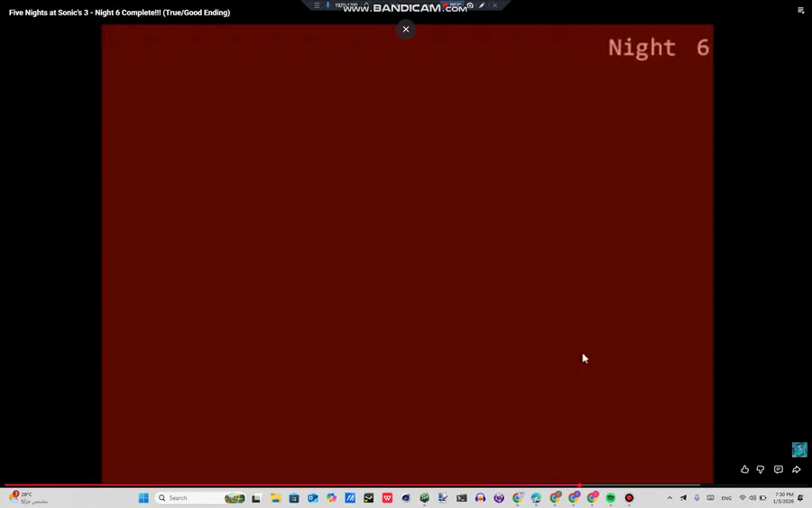Open the volume speaker tray icon
The height and width of the screenshot is (508, 812).
tap(752, 498)
